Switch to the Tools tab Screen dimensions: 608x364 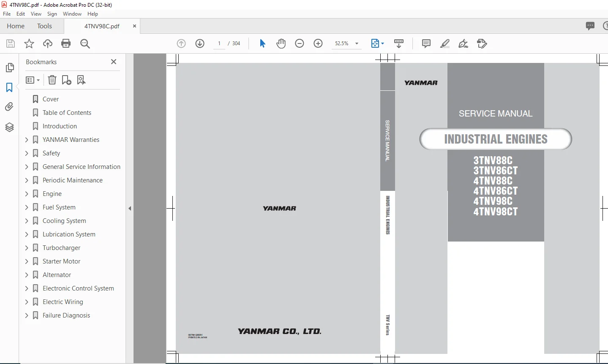[44, 26]
